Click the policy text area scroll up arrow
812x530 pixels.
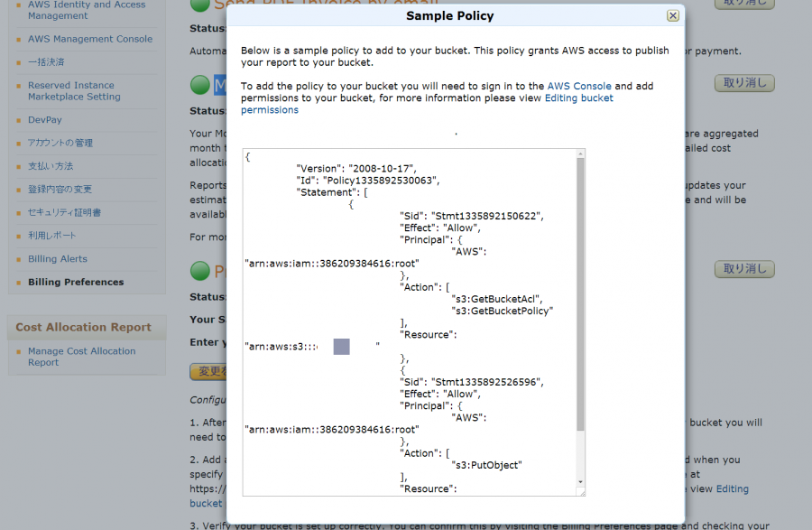[580, 153]
